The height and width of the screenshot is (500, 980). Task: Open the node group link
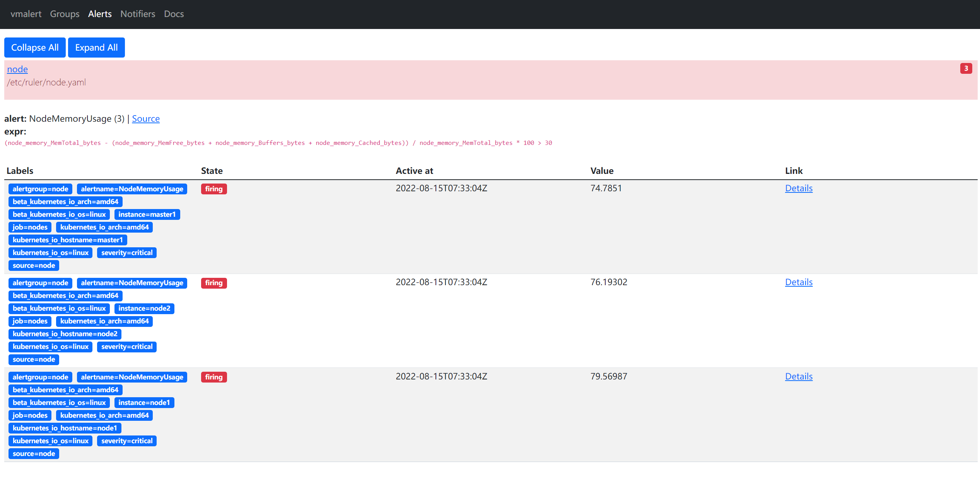click(x=17, y=69)
